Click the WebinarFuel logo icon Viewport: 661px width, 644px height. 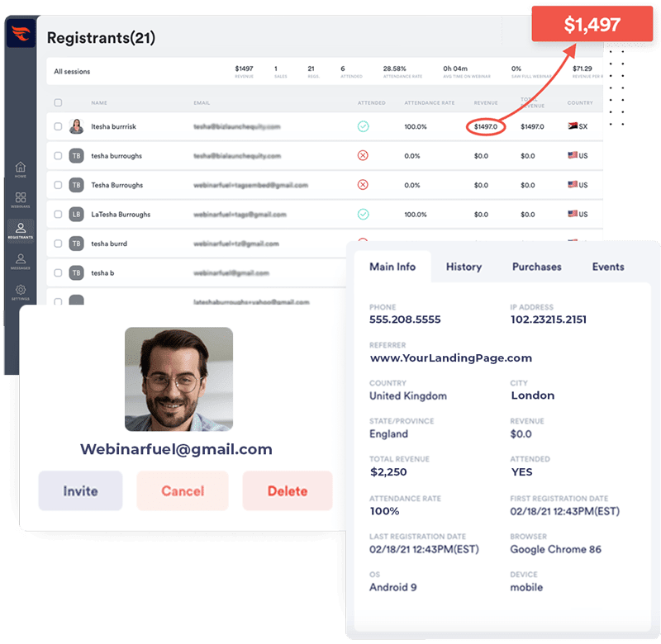pos(21,33)
